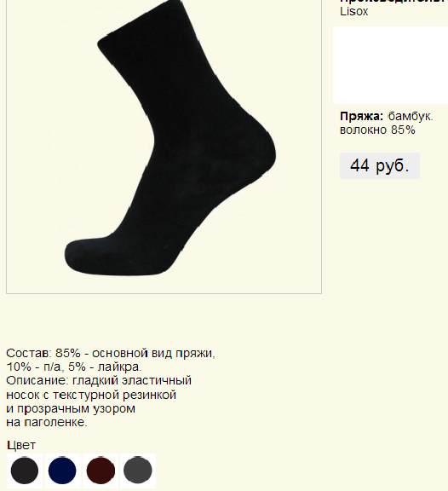
Task: Click the Состав composition line
Action: tap(111, 353)
